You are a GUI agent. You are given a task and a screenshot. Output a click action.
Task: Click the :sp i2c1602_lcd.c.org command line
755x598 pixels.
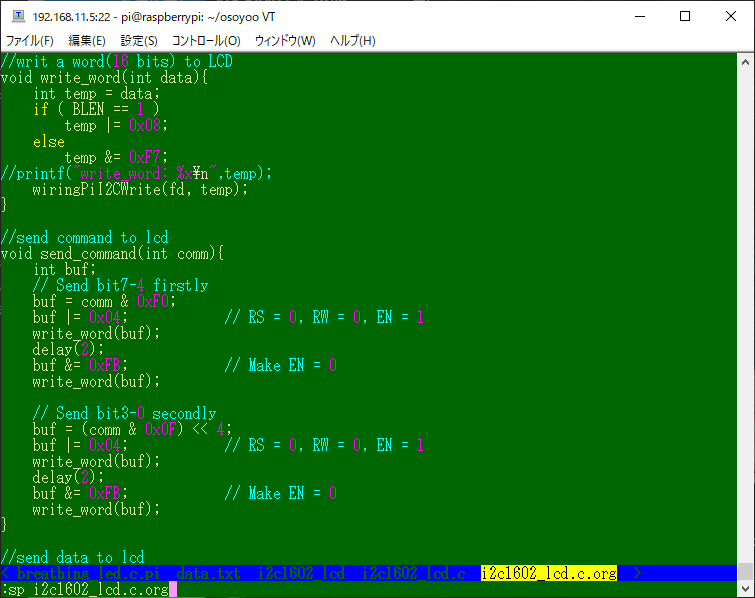[85, 589]
